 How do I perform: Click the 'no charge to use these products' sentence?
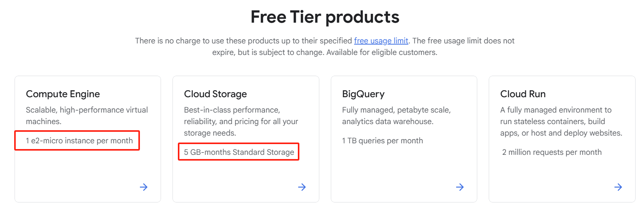(x=244, y=41)
